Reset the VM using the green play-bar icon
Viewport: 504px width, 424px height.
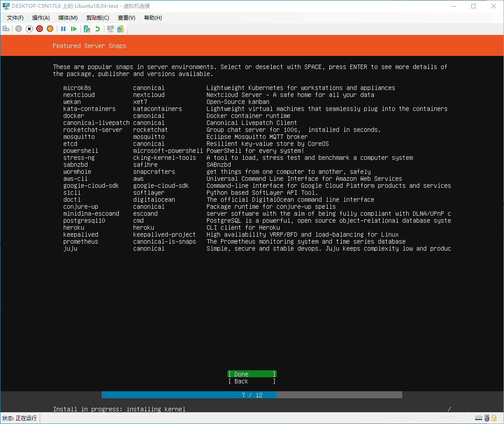point(74,29)
